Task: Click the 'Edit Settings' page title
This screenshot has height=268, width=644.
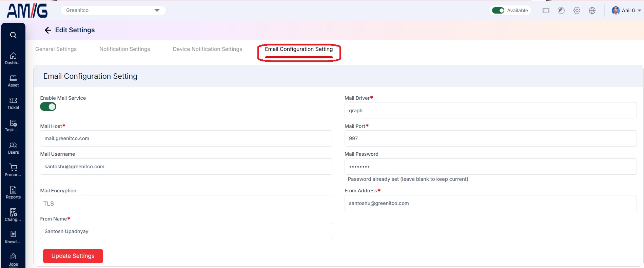Action: pos(75,30)
